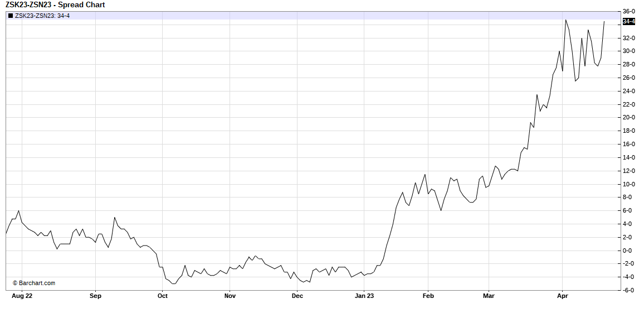Click the Nov date axis label
This screenshot has height=313, width=644.
coord(230,296)
